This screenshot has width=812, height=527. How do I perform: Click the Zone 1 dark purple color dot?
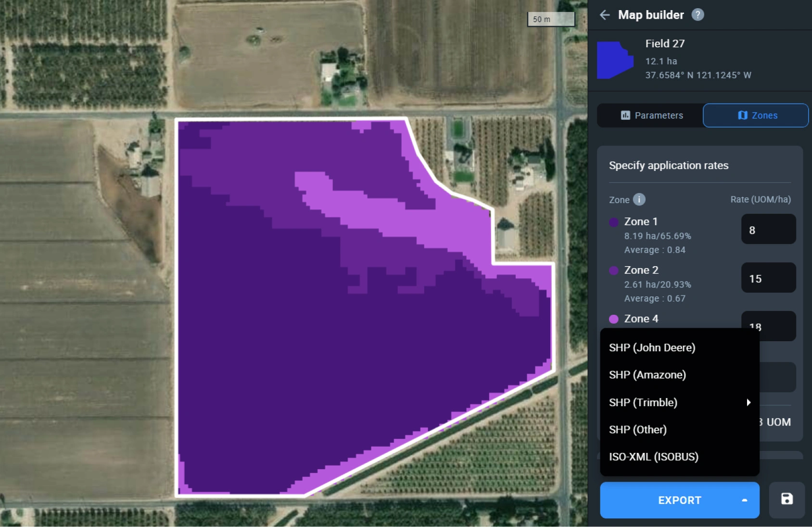click(614, 222)
